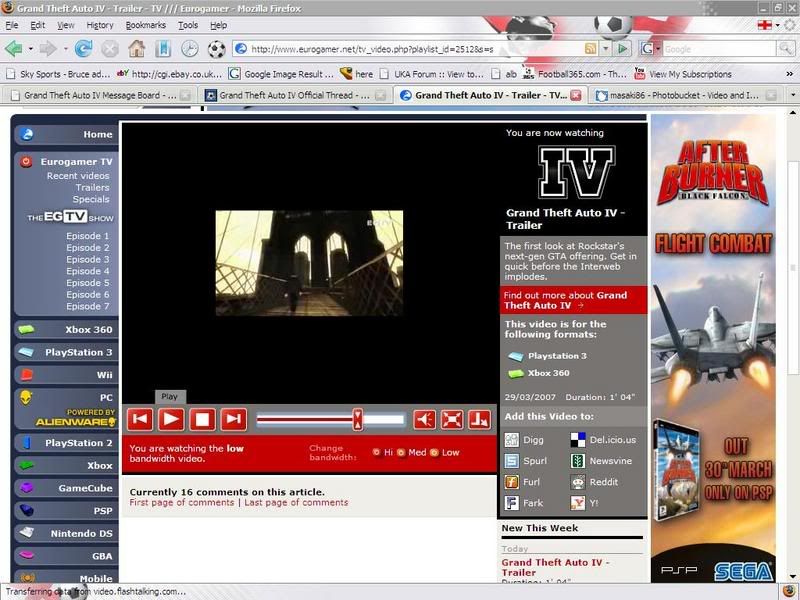The width and height of the screenshot is (800, 600).
Task: Share video on Newsvine
Action: coord(601,461)
